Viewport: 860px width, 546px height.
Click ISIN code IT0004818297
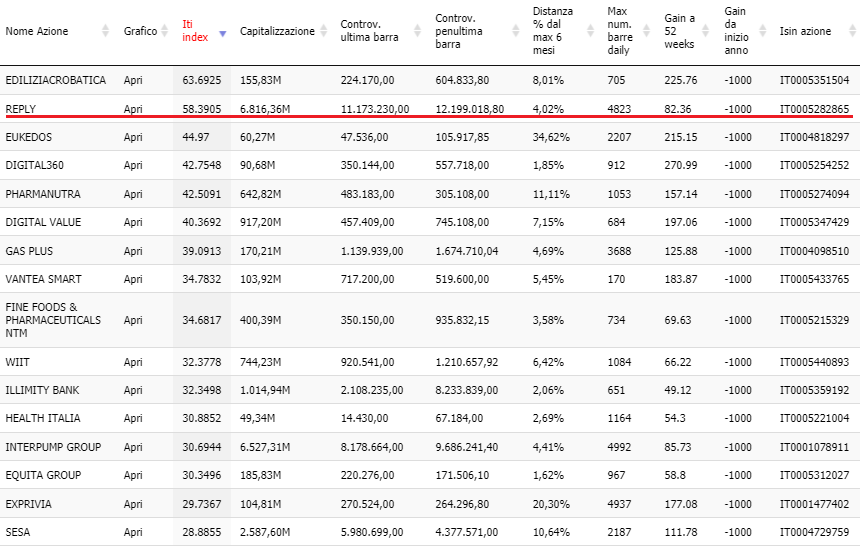point(814,137)
